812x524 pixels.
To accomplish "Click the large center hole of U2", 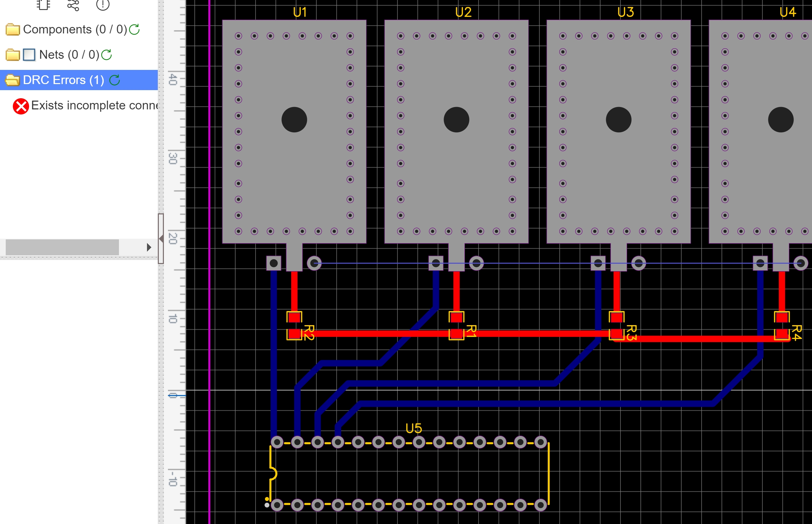I will (x=457, y=120).
